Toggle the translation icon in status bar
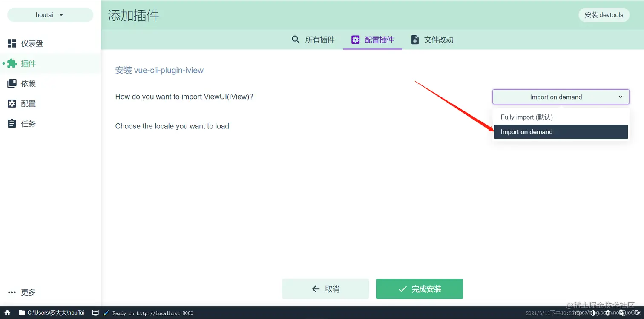644x319 pixels. pos(623,313)
